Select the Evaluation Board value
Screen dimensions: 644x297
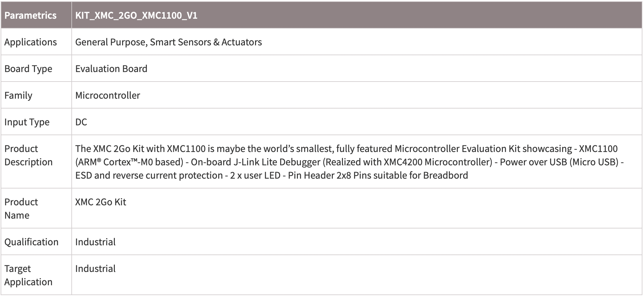click(111, 69)
